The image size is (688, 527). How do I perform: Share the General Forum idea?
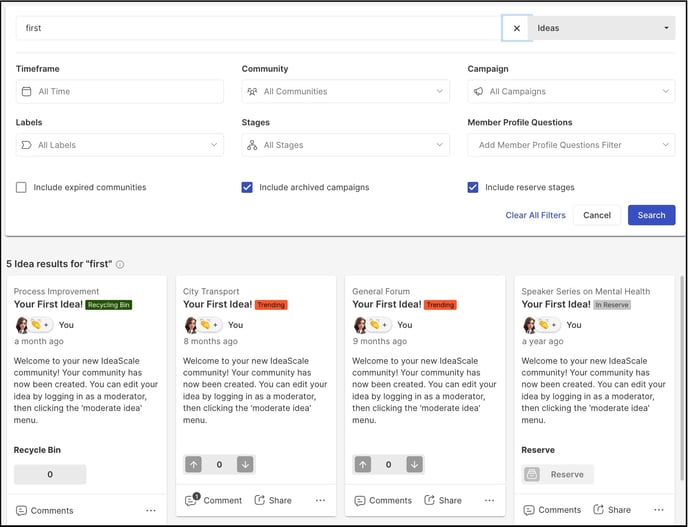click(443, 500)
